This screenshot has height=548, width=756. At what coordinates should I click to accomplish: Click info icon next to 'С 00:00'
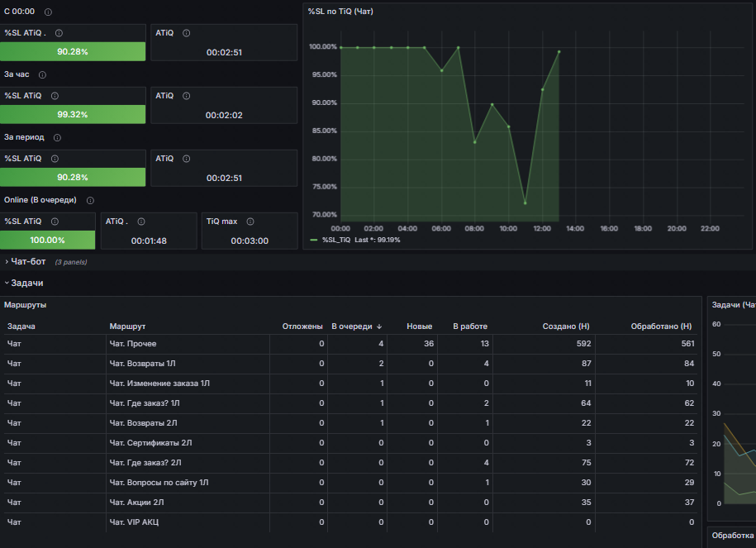coord(48,12)
